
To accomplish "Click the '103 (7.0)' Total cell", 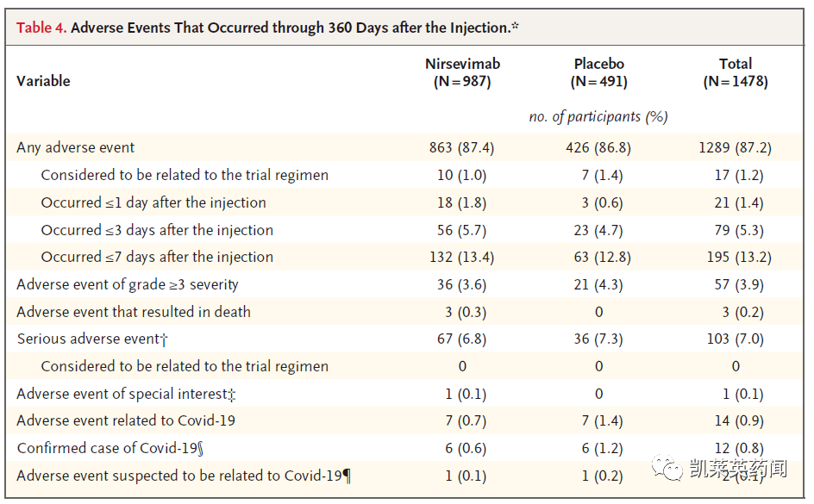I will [735, 339].
